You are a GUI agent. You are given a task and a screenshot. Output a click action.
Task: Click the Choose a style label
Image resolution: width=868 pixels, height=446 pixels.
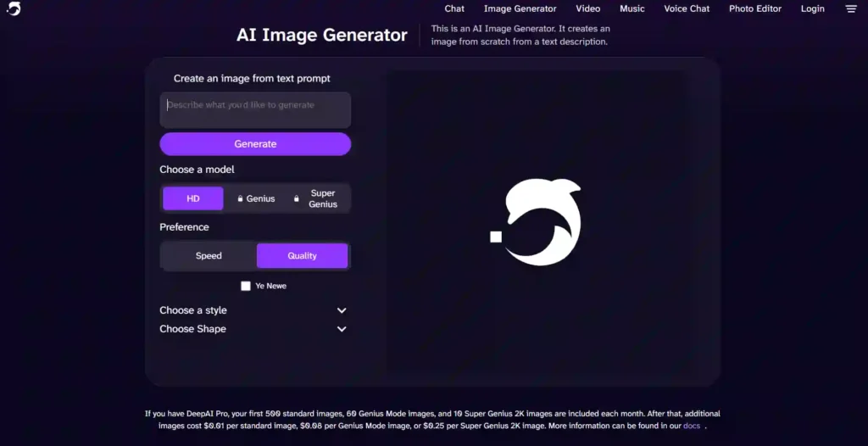(193, 310)
